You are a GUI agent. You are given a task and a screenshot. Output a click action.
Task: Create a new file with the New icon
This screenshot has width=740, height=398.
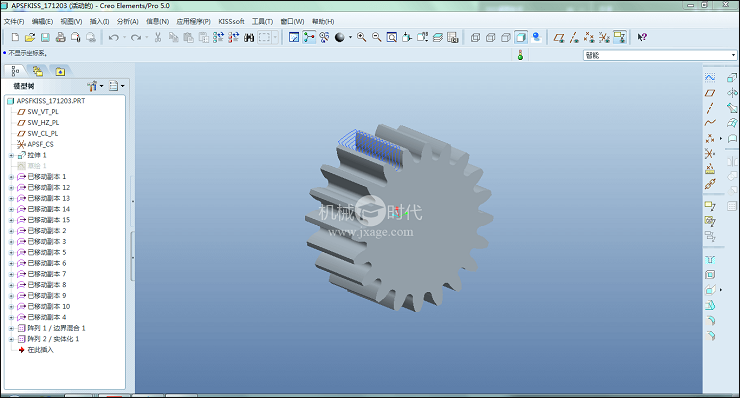click(x=15, y=37)
